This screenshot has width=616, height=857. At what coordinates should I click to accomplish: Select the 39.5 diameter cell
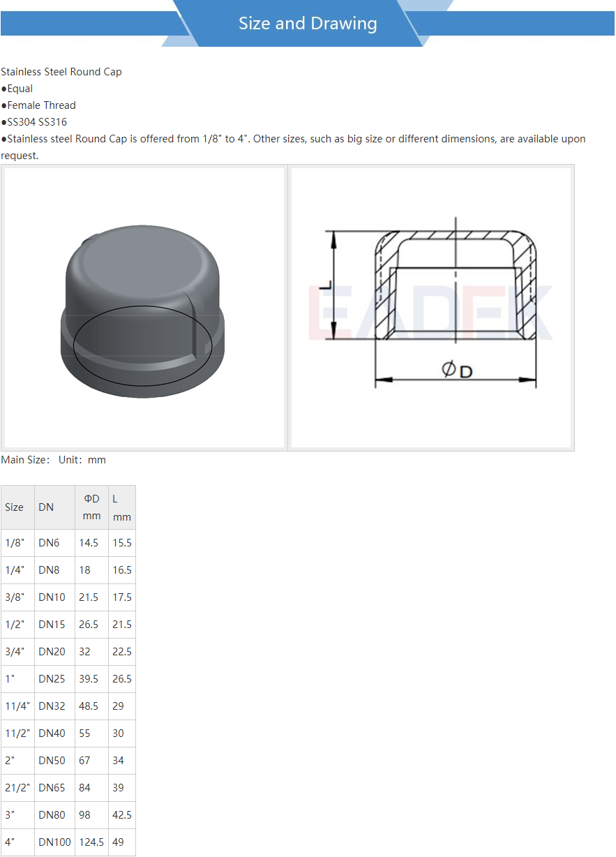coord(92,679)
